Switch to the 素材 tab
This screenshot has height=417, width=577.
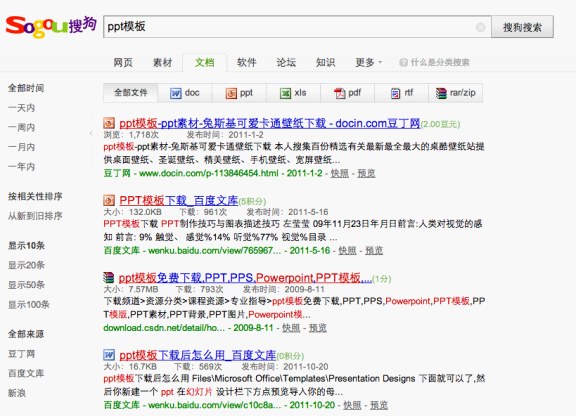pyautogui.click(x=162, y=63)
